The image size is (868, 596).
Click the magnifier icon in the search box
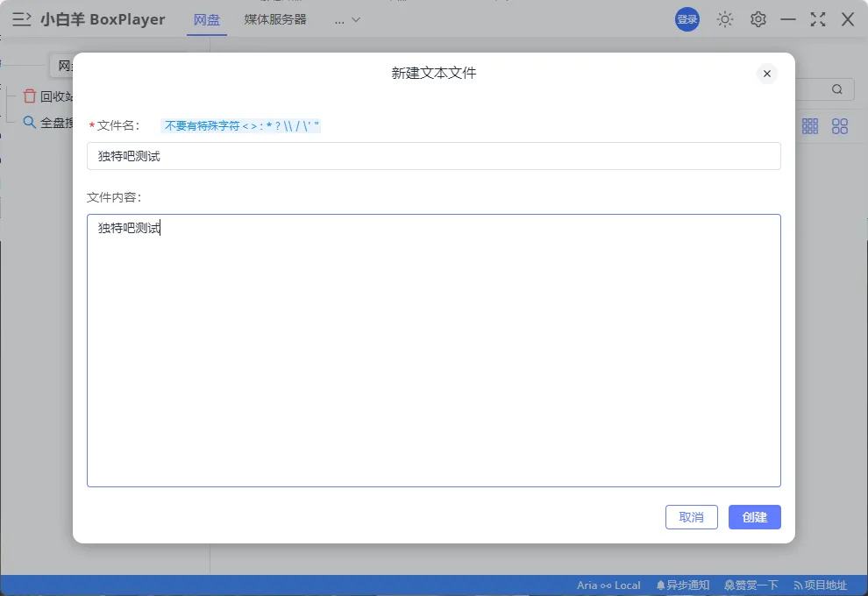pos(836,89)
